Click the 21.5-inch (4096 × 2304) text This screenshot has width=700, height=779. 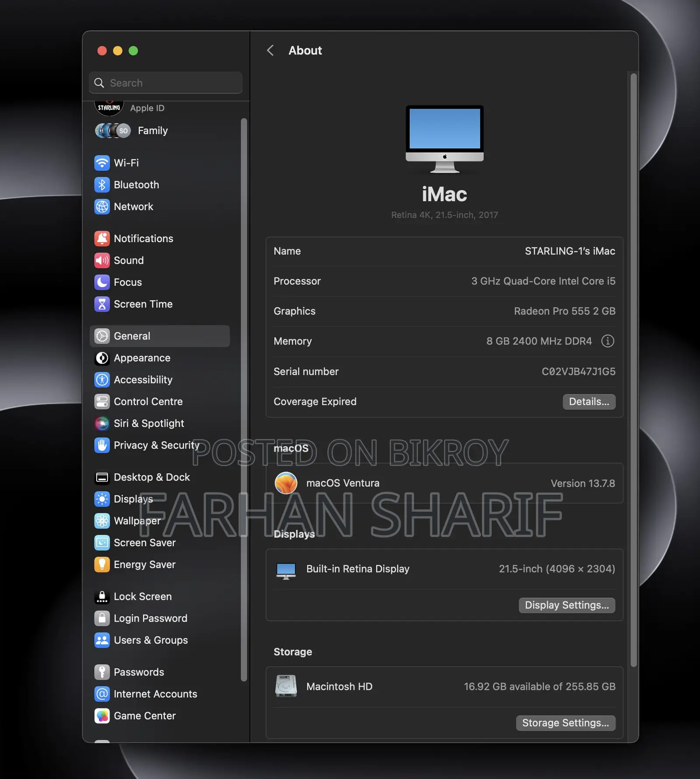(557, 569)
